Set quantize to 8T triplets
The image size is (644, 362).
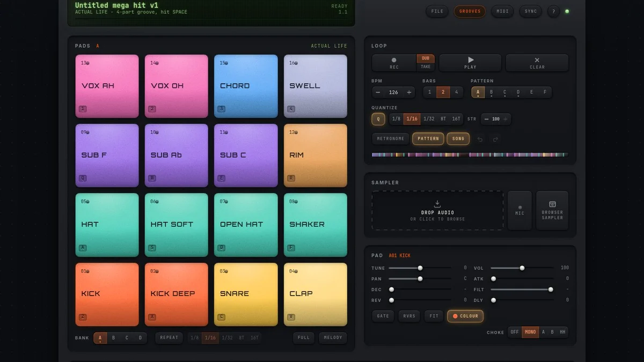[x=443, y=119]
